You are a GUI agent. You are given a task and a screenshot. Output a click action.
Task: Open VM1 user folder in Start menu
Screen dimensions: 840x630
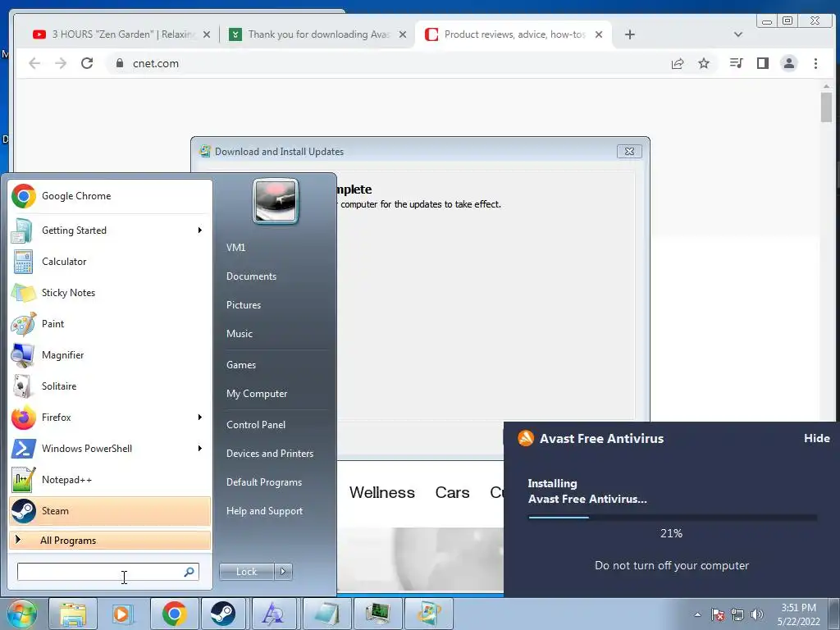(235, 248)
